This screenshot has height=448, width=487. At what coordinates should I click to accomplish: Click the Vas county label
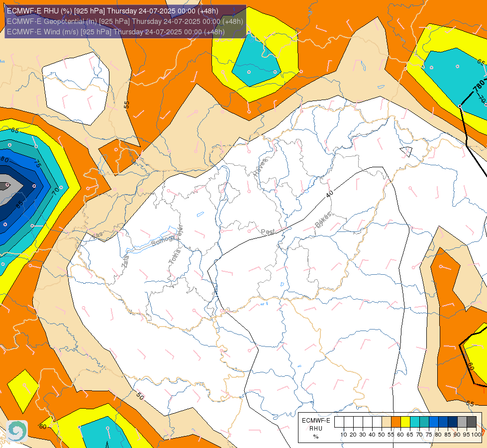[x=97, y=235]
